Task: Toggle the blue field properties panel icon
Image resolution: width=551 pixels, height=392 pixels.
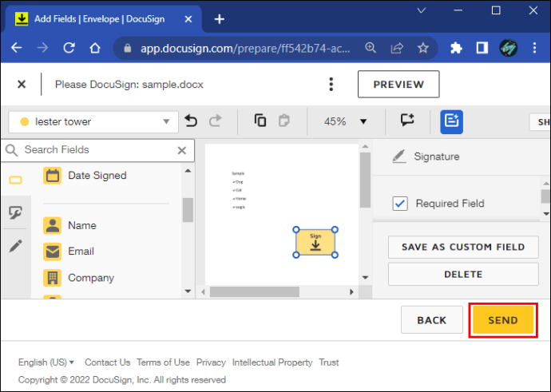Action: click(451, 122)
